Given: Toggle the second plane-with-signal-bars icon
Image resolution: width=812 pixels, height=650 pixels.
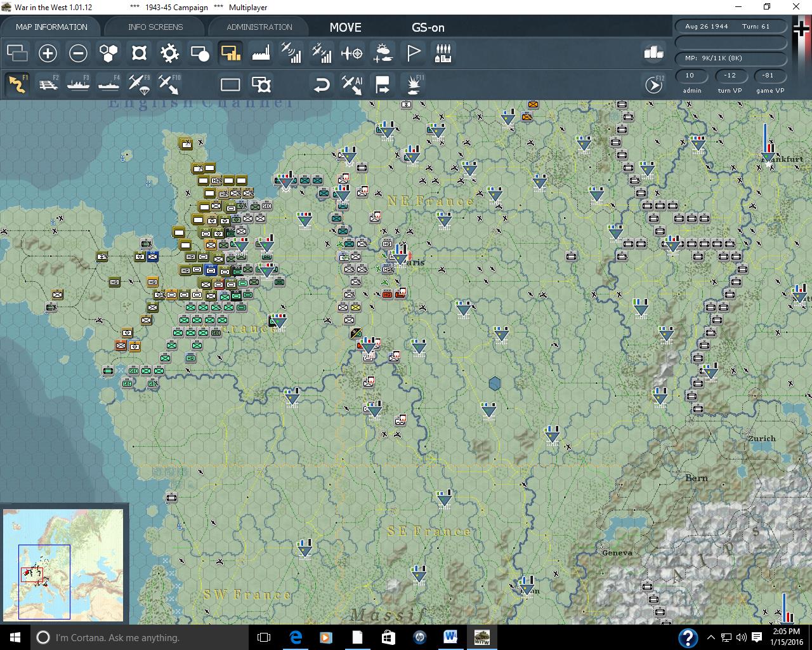Looking at the screenshot, I should [x=322, y=53].
